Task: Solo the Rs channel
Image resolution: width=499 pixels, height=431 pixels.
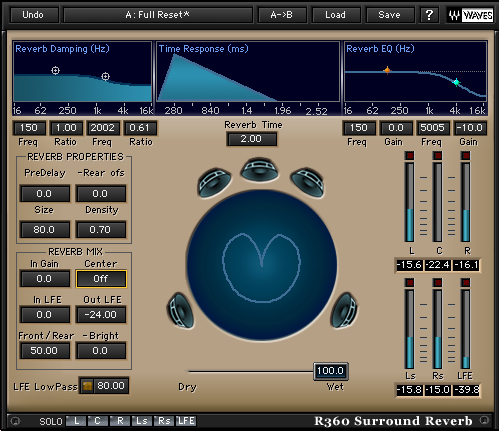Action: (x=164, y=421)
